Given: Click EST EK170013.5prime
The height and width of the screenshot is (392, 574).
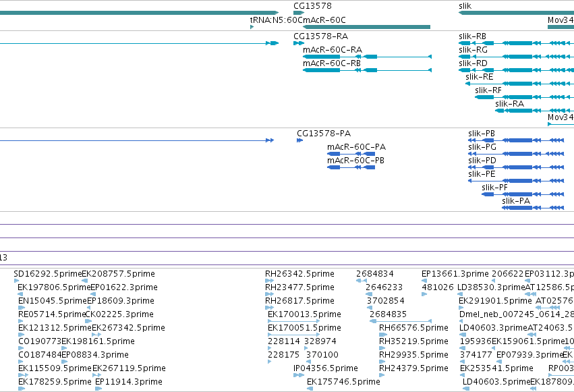Looking at the screenshot, I should (304, 314).
